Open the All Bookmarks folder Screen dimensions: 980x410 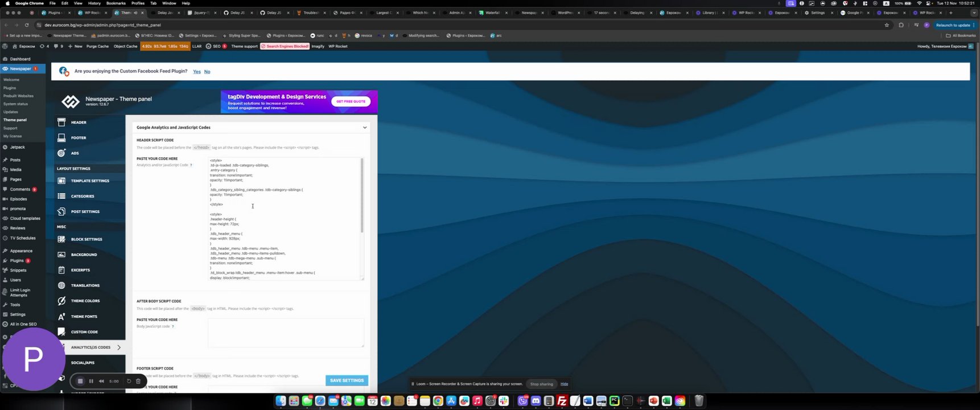pyautogui.click(x=961, y=35)
